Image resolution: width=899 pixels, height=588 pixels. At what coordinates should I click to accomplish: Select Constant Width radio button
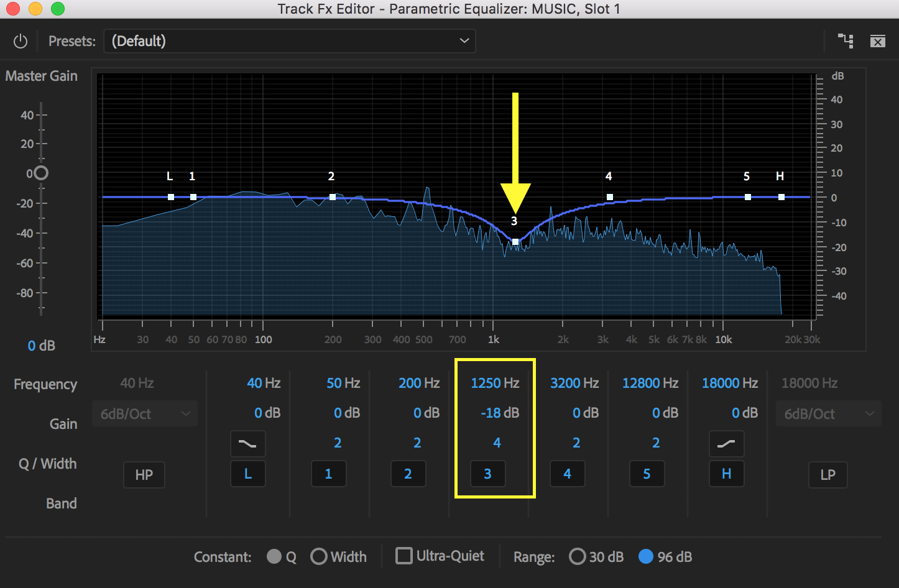[319, 556]
